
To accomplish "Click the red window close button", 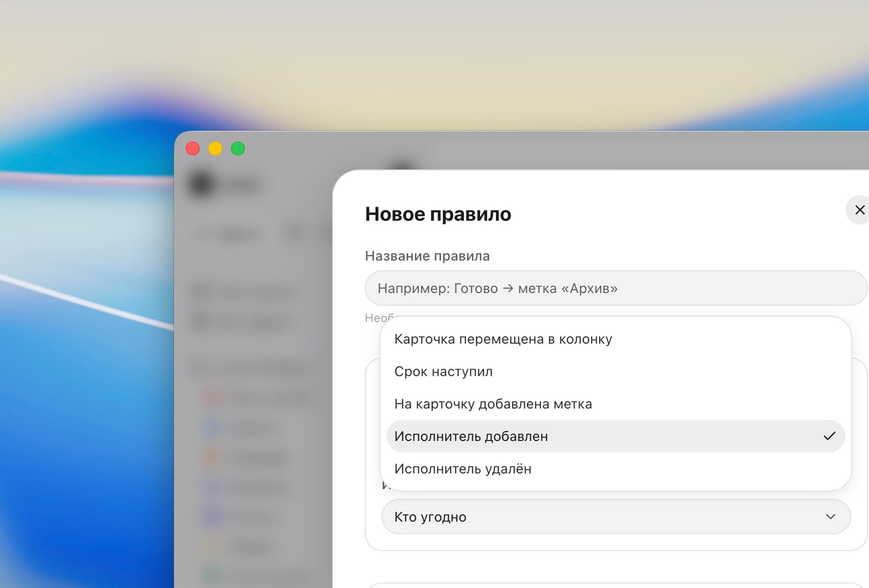I will point(193,148).
